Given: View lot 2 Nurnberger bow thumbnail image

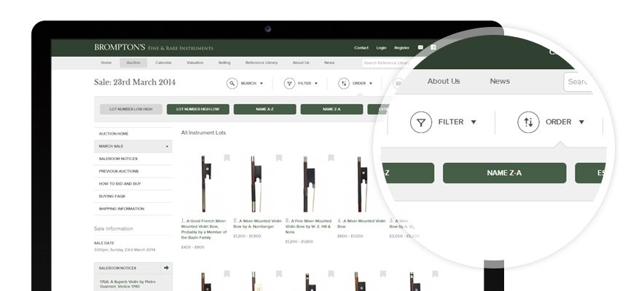Looking at the screenshot, I should point(256,183).
